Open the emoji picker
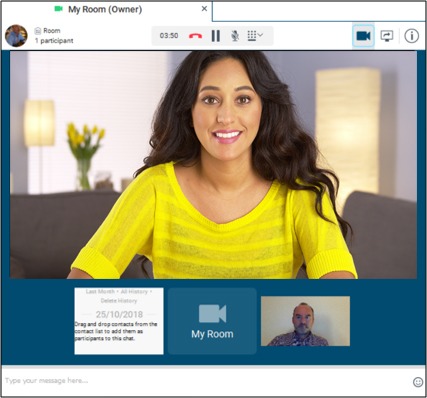Viewport: 427px width, 398px height. 418,382
